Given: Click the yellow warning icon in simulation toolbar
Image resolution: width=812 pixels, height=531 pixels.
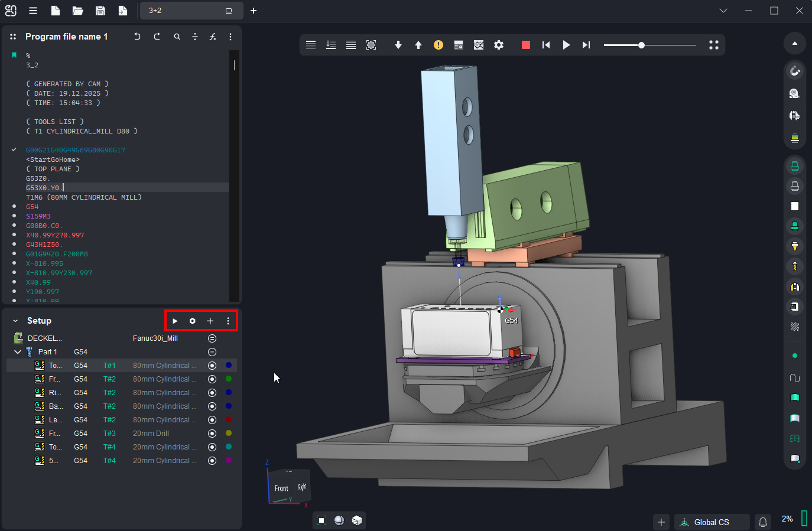Looking at the screenshot, I should (x=439, y=45).
